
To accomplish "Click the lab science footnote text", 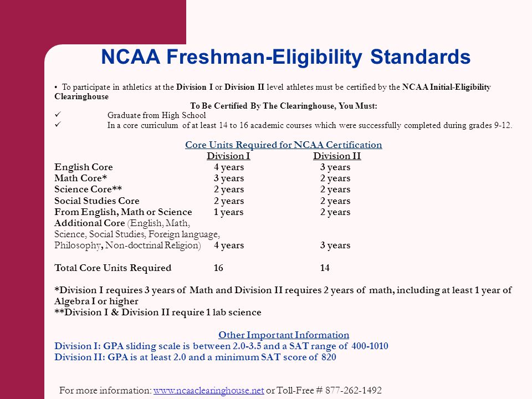I will 158,313.
